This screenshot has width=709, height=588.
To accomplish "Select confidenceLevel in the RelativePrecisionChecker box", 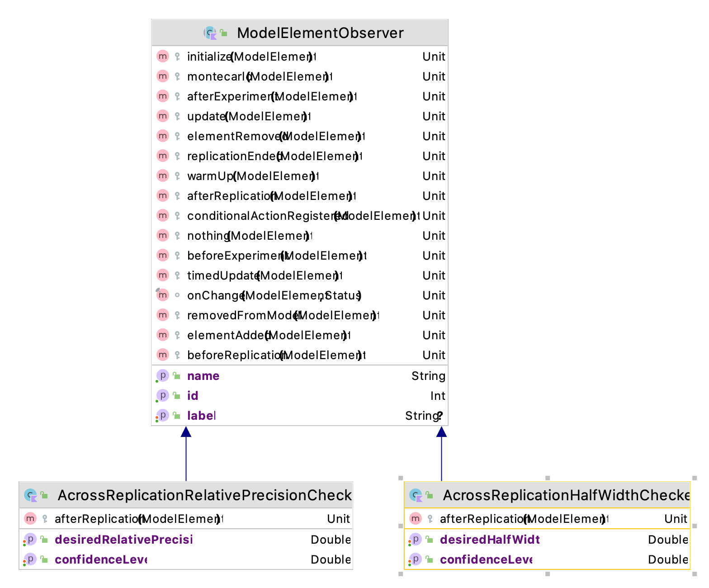I will 186,560.
